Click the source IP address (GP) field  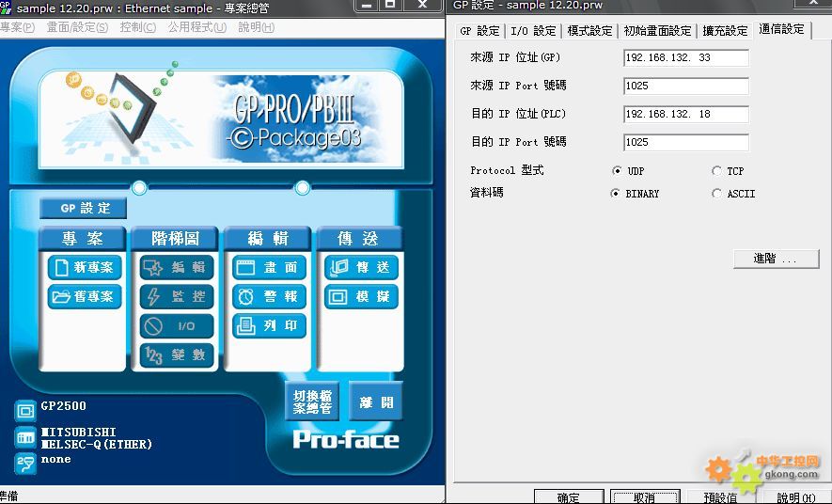(686, 57)
